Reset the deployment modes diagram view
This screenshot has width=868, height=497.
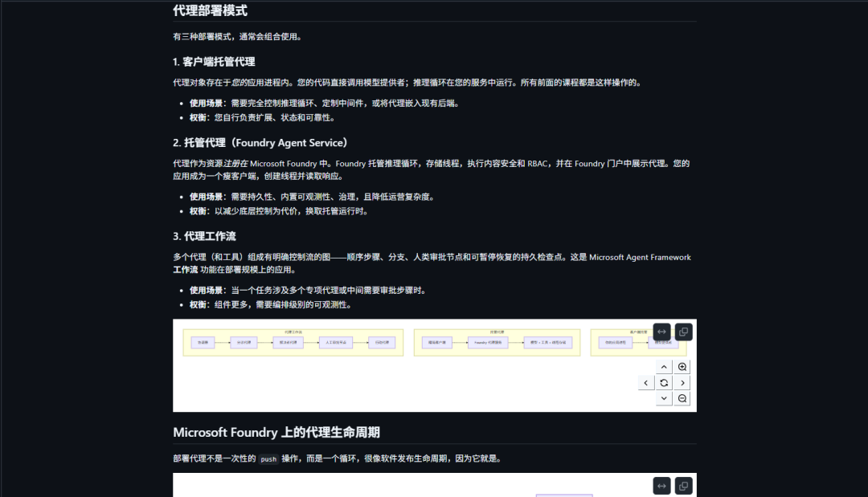tap(664, 382)
